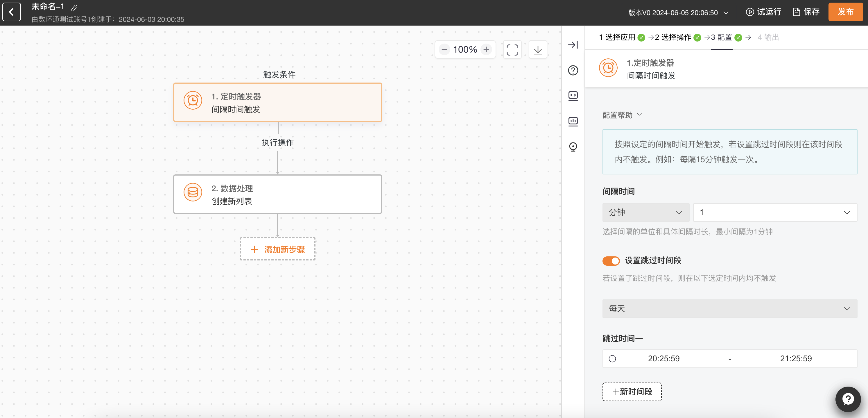Open the help question-mark sidebar icon
The image size is (868, 418).
[x=573, y=70]
